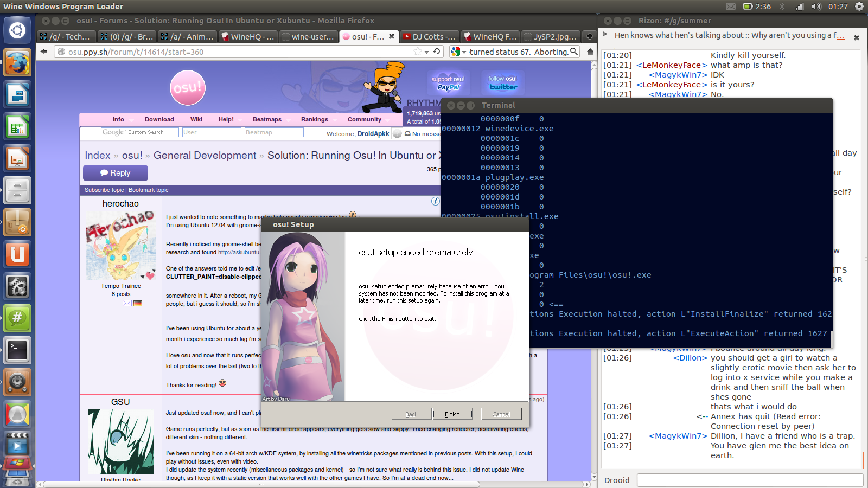
Task: Open the URL history dropdown arrow
Action: 427,52
